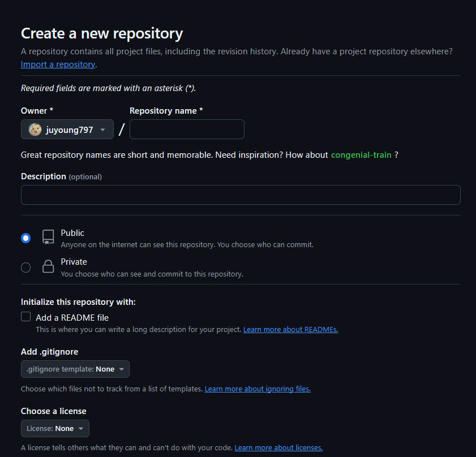Click the Choose a license heading
Screen dimensions: 476x457
click(54, 411)
